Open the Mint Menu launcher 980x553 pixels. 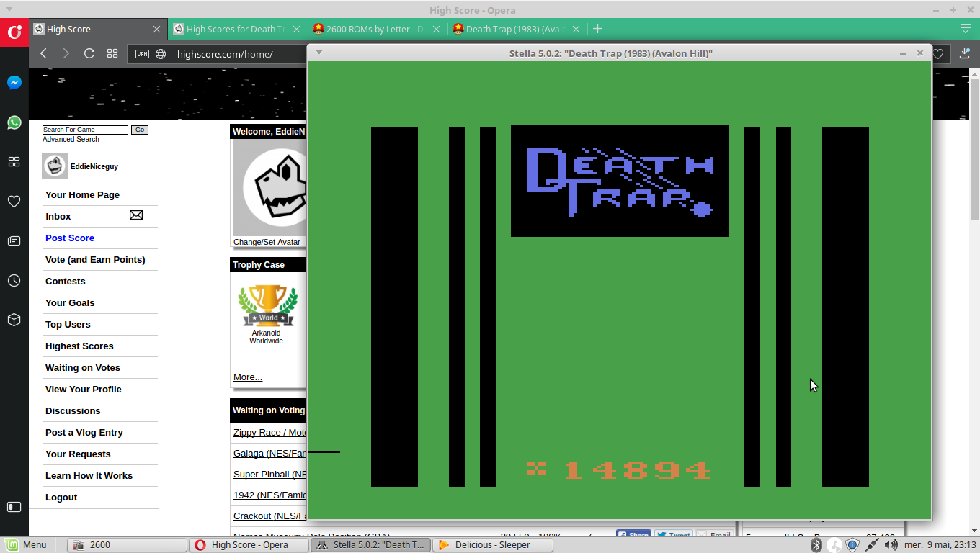(x=26, y=545)
